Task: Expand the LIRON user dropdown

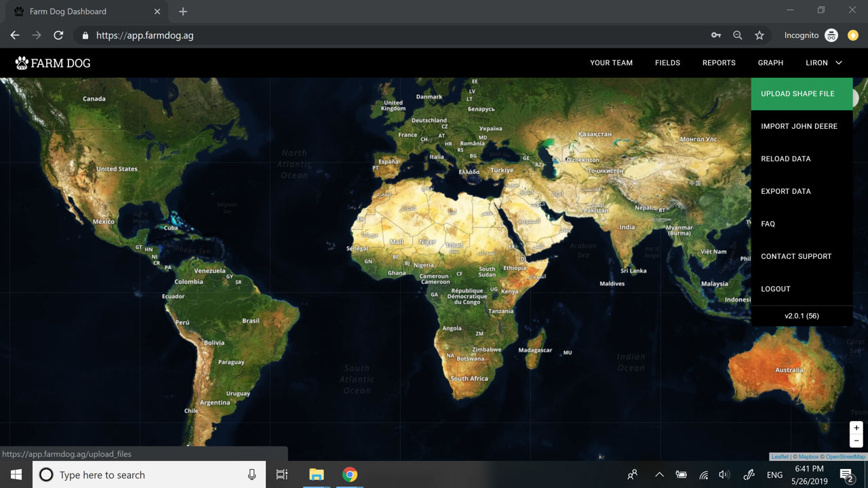Action: coord(823,62)
